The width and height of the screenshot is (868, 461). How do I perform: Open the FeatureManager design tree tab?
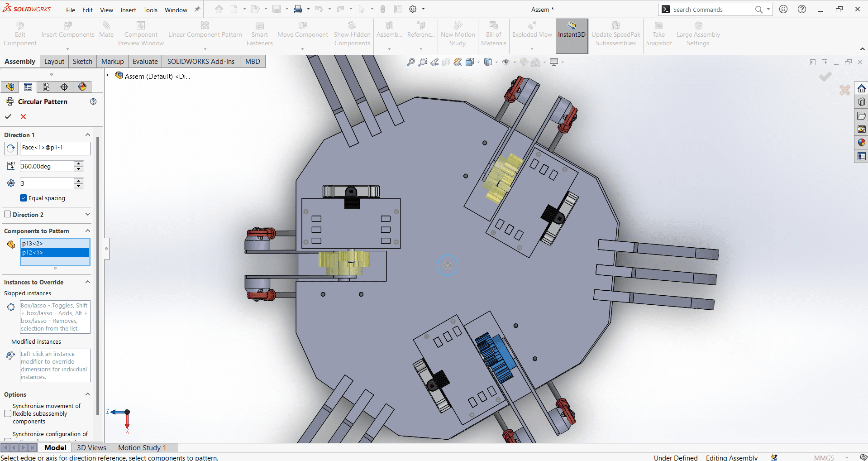(10, 87)
